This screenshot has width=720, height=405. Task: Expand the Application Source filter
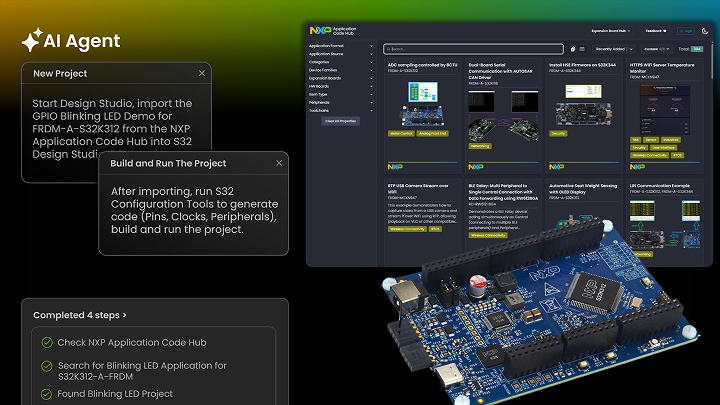[341, 54]
